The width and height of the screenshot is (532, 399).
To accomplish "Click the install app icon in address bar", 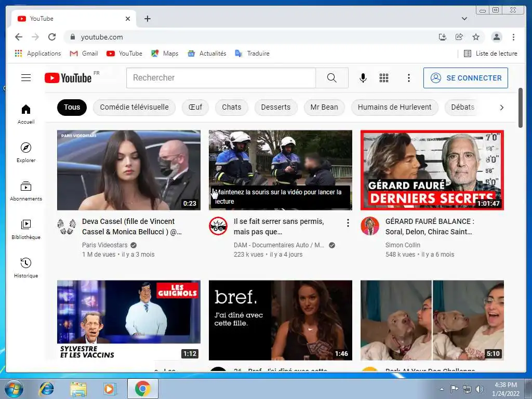I will [443, 37].
